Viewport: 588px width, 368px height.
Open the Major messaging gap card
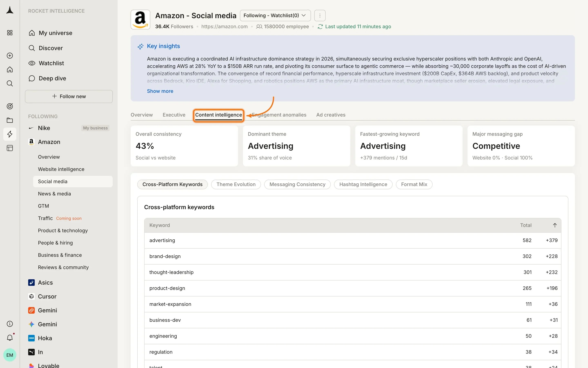tap(521, 146)
